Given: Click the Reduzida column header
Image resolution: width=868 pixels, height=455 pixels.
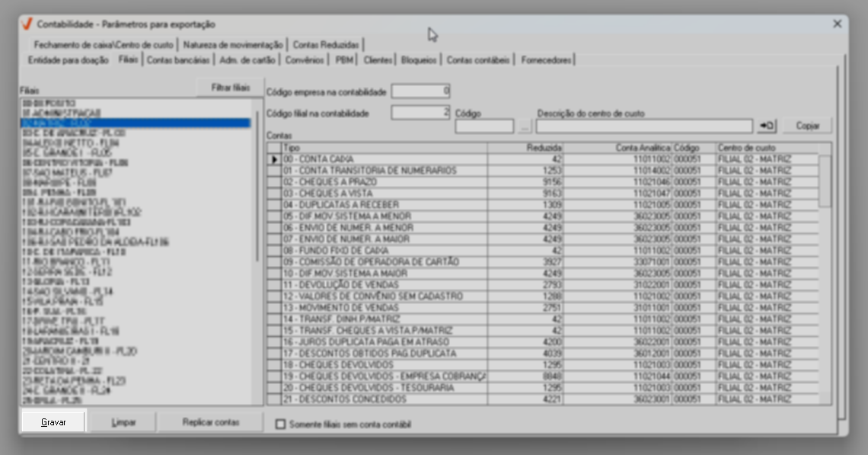Looking at the screenshot, I should click(x=525, y=148).
